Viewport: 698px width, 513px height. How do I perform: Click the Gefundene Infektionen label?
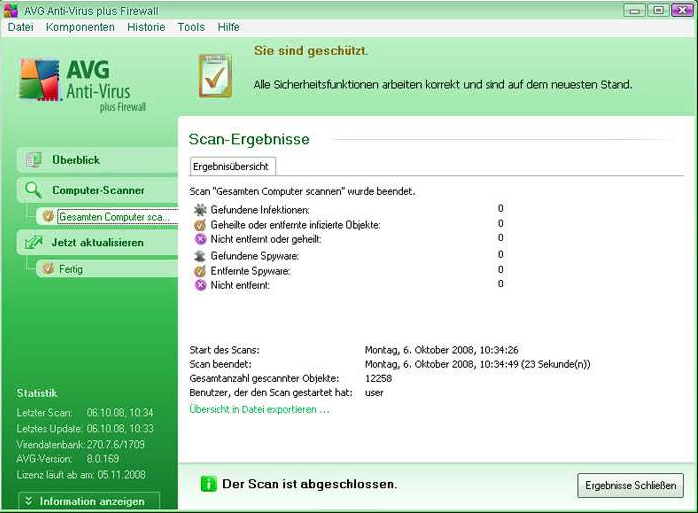(260, 210)
